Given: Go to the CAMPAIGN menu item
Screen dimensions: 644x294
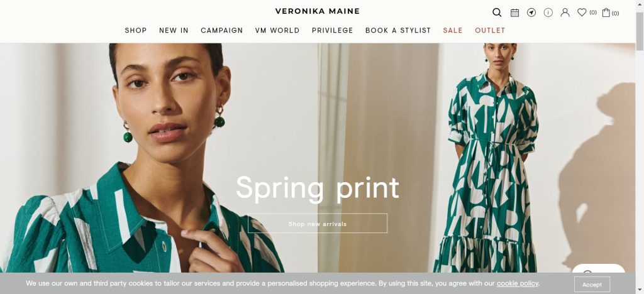Looking at the screenshot, I should pos(222,30).
